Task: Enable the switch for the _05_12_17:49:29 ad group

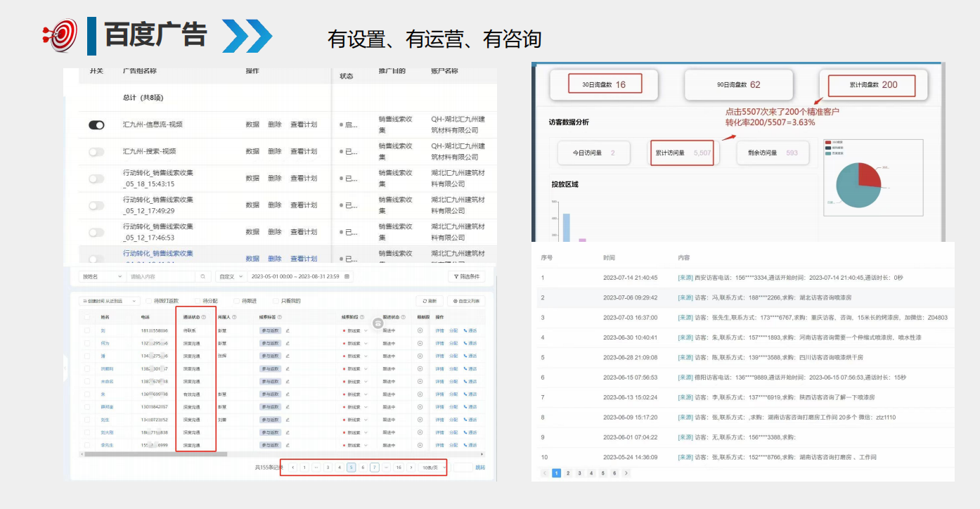Action: (96, 205)
